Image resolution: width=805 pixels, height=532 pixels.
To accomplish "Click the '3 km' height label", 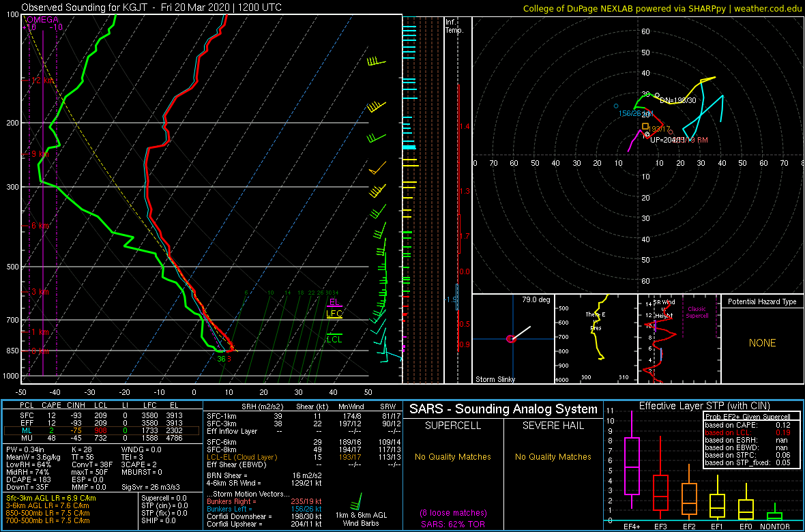I will tap(40, 292).
